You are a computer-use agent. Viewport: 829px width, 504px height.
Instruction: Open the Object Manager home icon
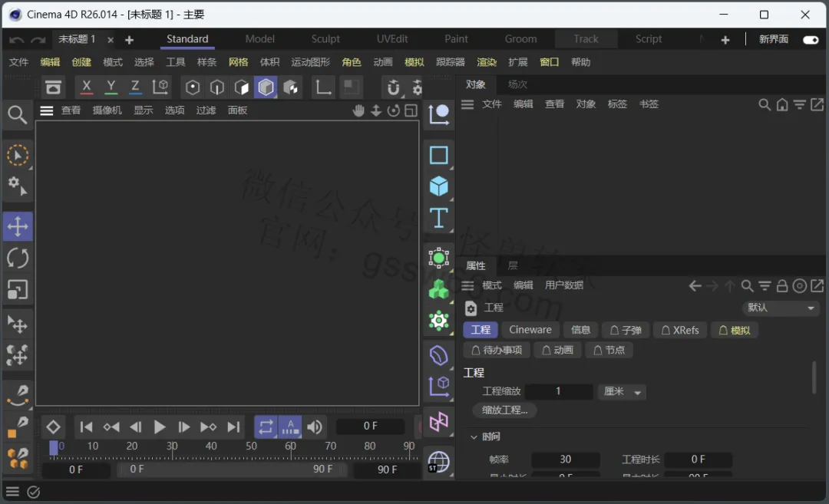(782, 104)
